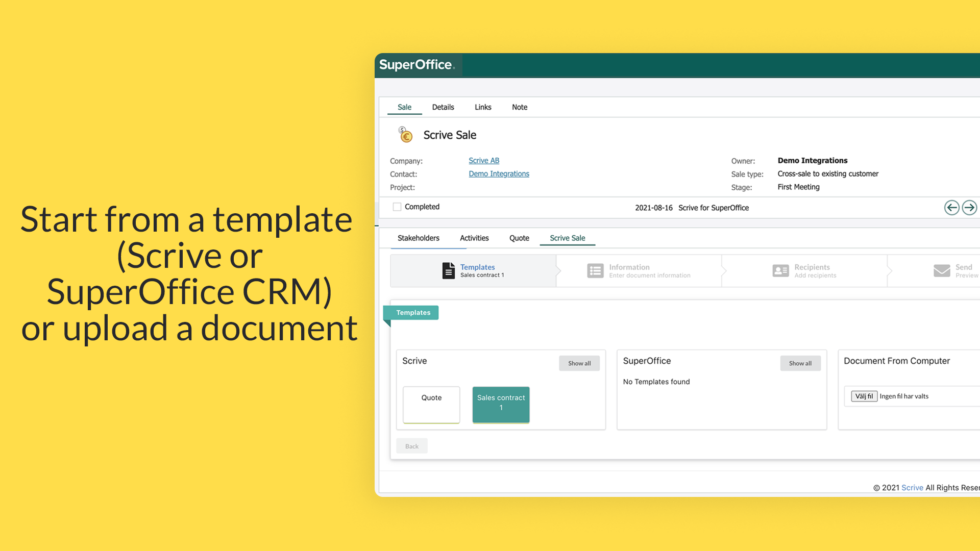This screenshot has width=980, height=551.
Task: Click the Templates wizard step label
Action: click(477, 267)
